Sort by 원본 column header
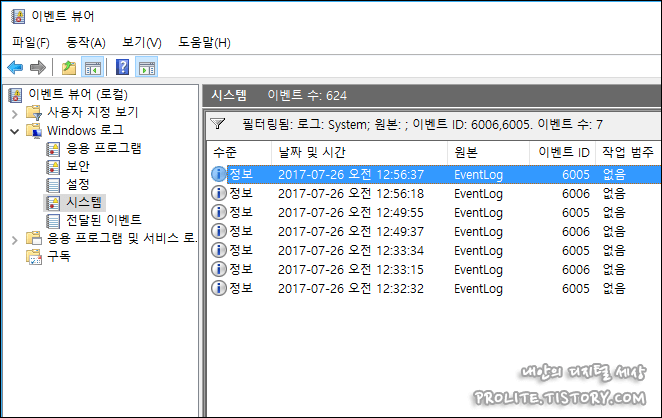 point(488,152)
